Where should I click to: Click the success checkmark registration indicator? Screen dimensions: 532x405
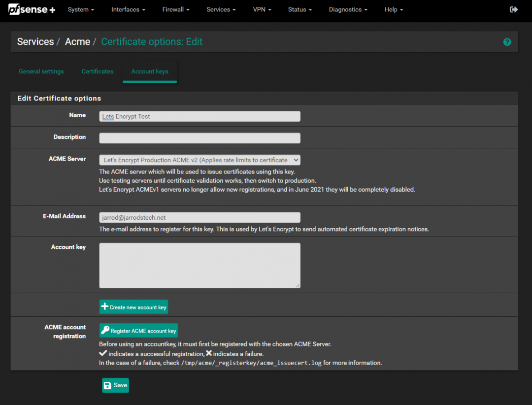click(102, 353)
